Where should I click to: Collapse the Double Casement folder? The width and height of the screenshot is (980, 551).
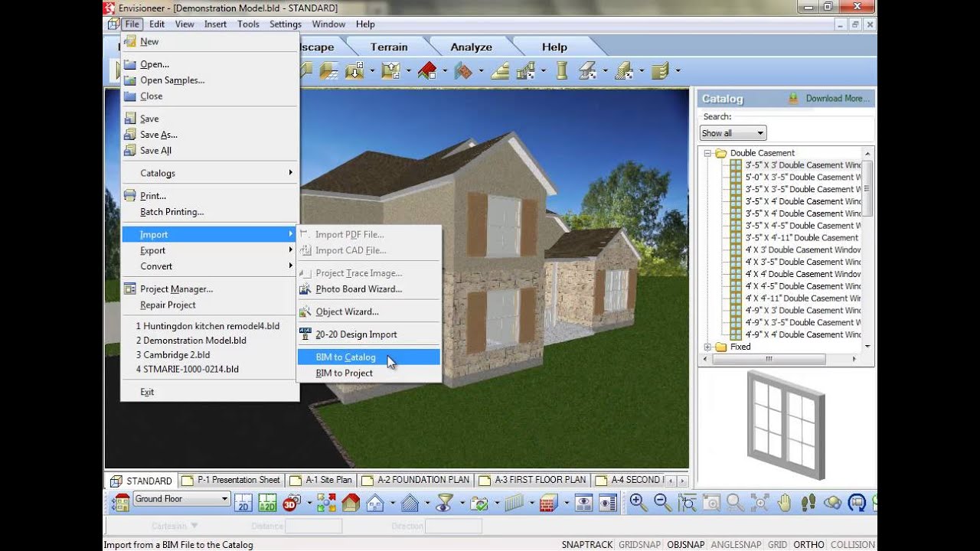tap(707, 153)
